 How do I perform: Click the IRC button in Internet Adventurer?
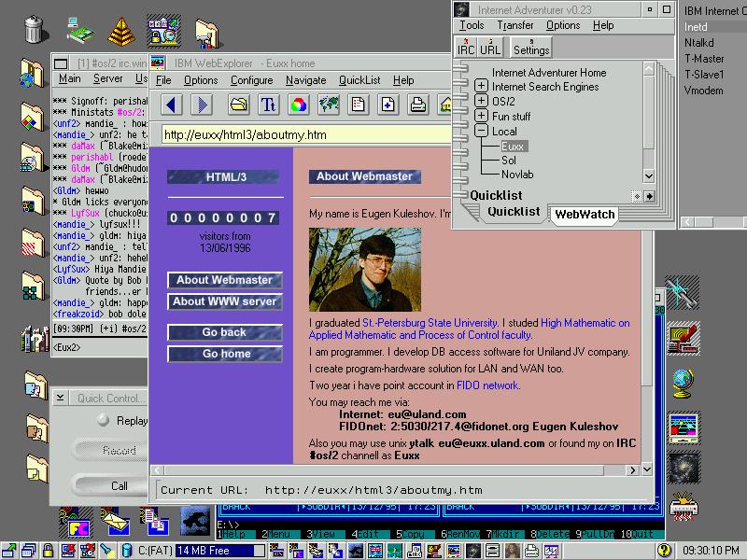click(465, 48)
